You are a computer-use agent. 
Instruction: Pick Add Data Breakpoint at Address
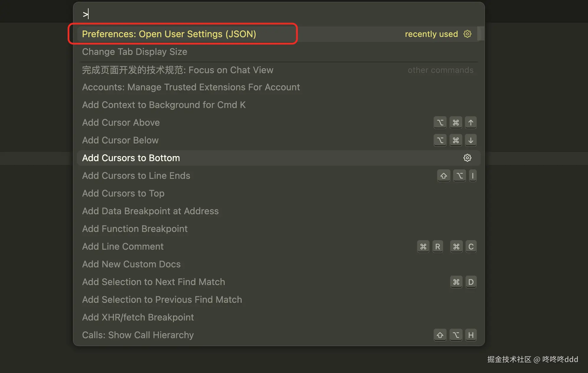pyautogui.click(x=150, y=211)
